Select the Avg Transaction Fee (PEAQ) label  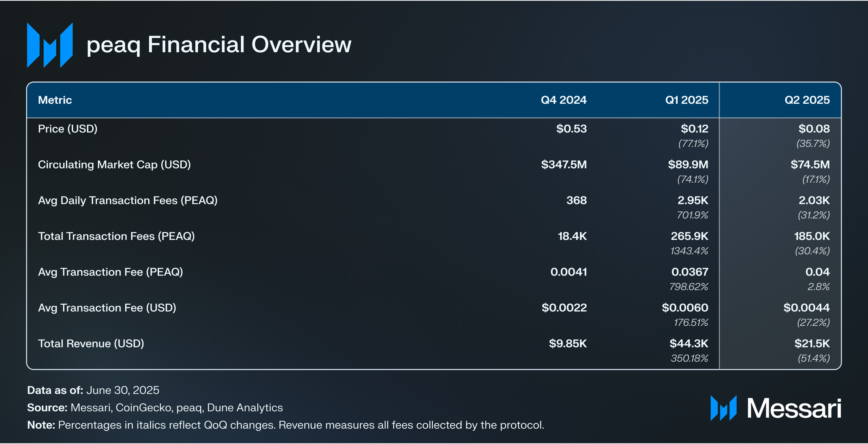pos(110,272)
